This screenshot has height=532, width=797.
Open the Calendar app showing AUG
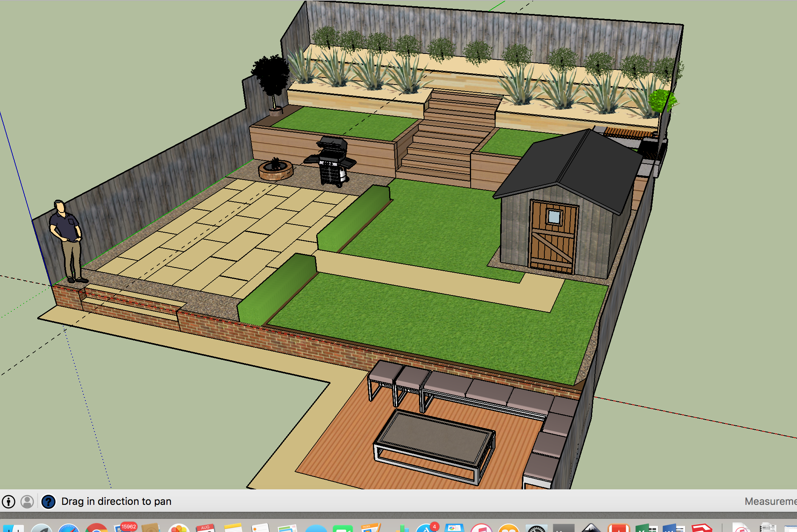point(206,529)
